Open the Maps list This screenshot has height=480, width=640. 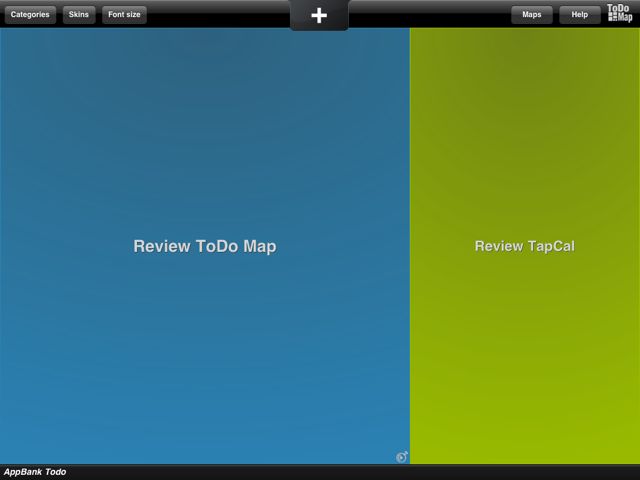pyautogui.click(x=532, y=15)
